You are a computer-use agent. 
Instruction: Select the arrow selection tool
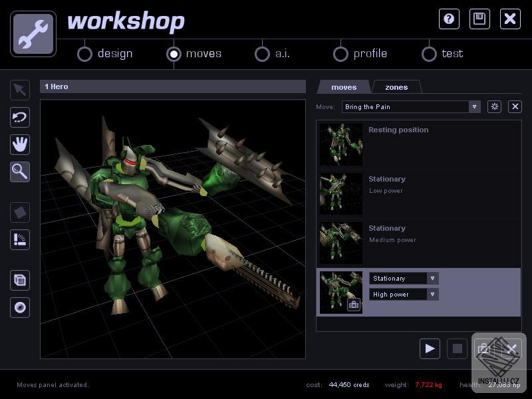tap(20, 90)
